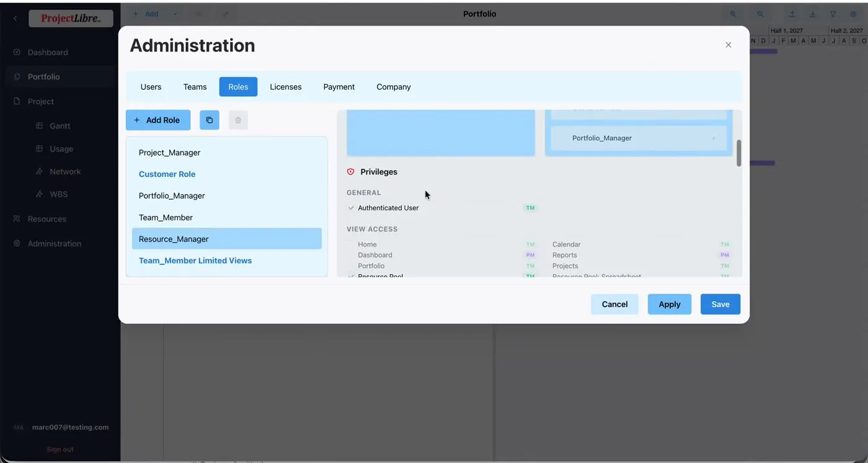Image resolution: width=868 pixels, height=463 pixels.
Task: Click the marc007@testing.com account text
Action: click(70, 428)
